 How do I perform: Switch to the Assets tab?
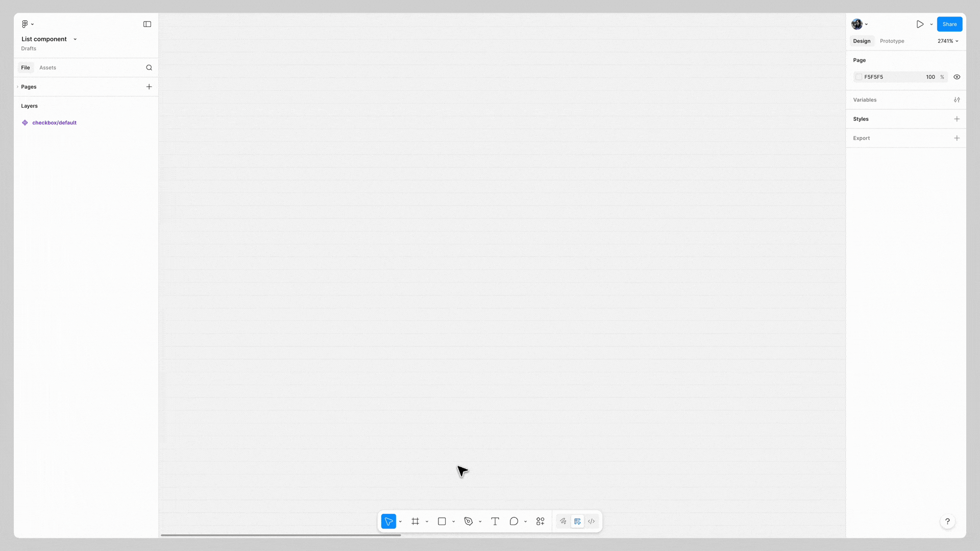[47, 67]
